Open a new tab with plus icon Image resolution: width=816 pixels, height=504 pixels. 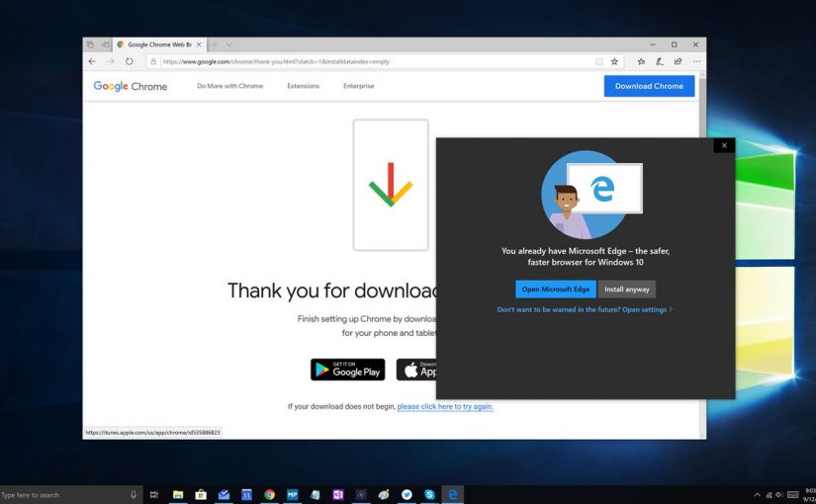(x=215, y=44)
